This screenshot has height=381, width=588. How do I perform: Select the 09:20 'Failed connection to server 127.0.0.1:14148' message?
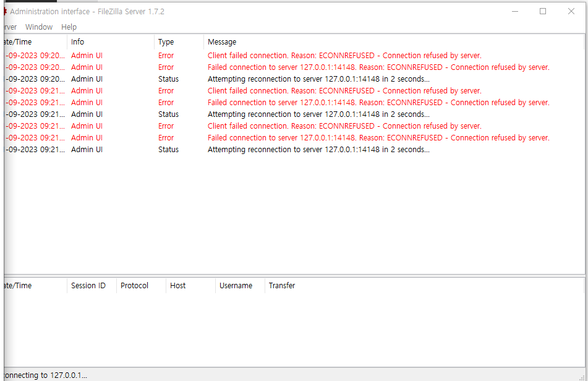(x=378, y=67)
